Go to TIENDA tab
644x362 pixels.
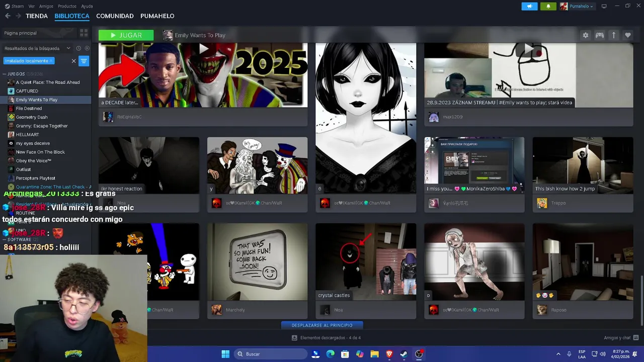pyautogui.click(x=37, y=16)
